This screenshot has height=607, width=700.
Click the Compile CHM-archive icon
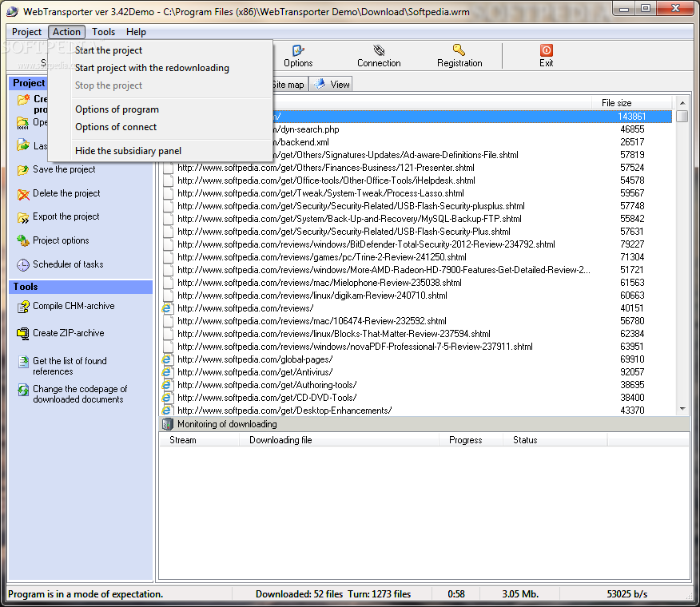(x=23, y=307)
